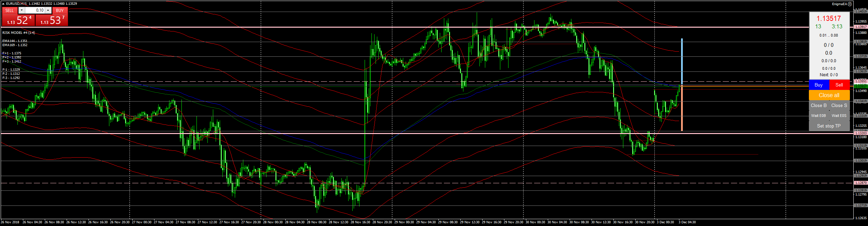
Task: Click the Close B button
Action: pyautogui.click(x=819, y=105)
